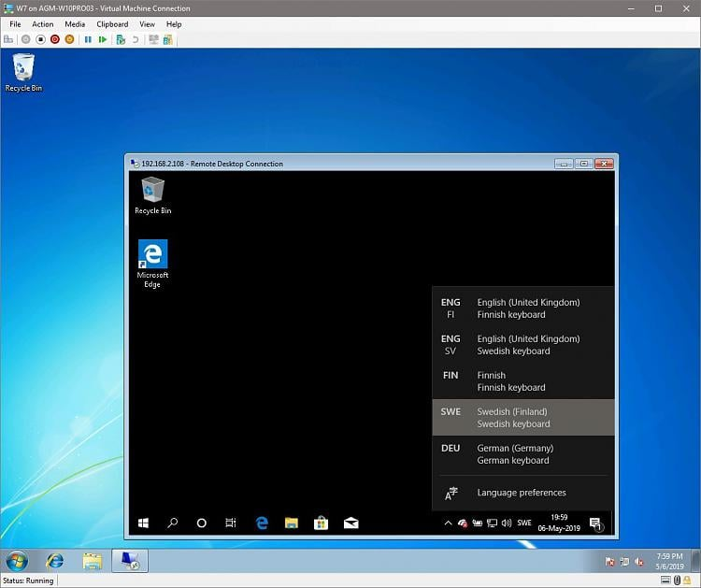The width and height of the screenshot is (701, 588).
Task: Open the Help menu
Action: click(x=174, y=24)
